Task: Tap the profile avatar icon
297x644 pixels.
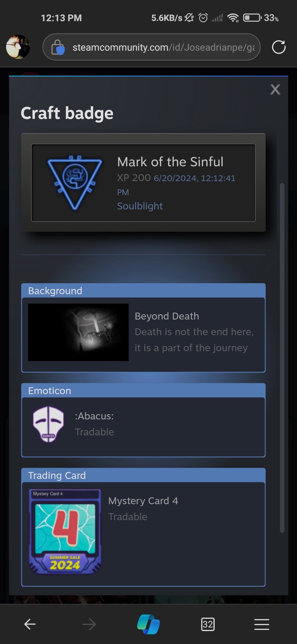Action: pyautogui.click(x=18, y=47)
